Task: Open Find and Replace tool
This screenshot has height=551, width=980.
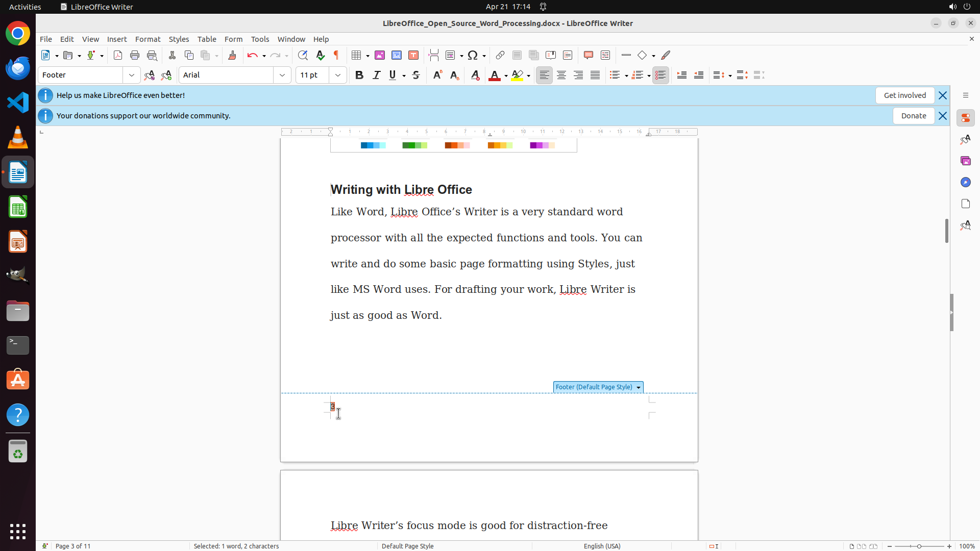Action: (x=303, y=55)
